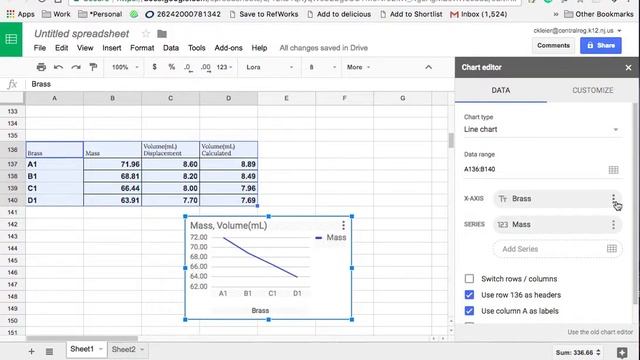Click the Share button

(x=601, y=45)
